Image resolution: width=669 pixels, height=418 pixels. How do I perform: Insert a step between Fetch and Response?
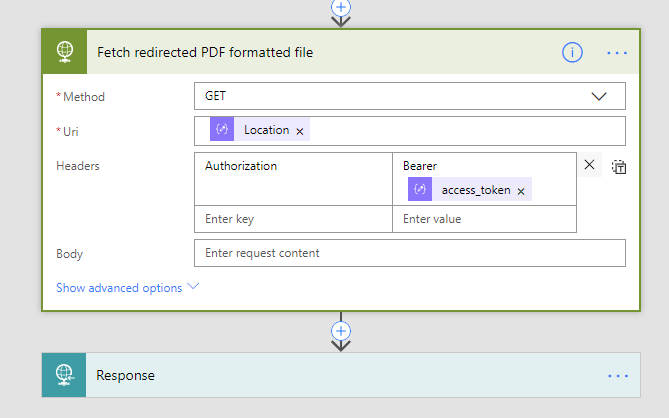click(x=341, y=329)
